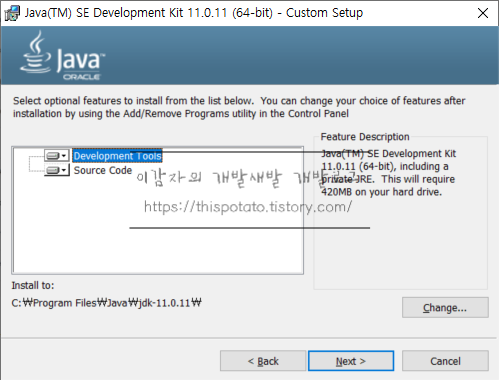Close the Custom Setup window
Image resolution: width=499 pixels, height=380 pixels.
coord(483,13)
